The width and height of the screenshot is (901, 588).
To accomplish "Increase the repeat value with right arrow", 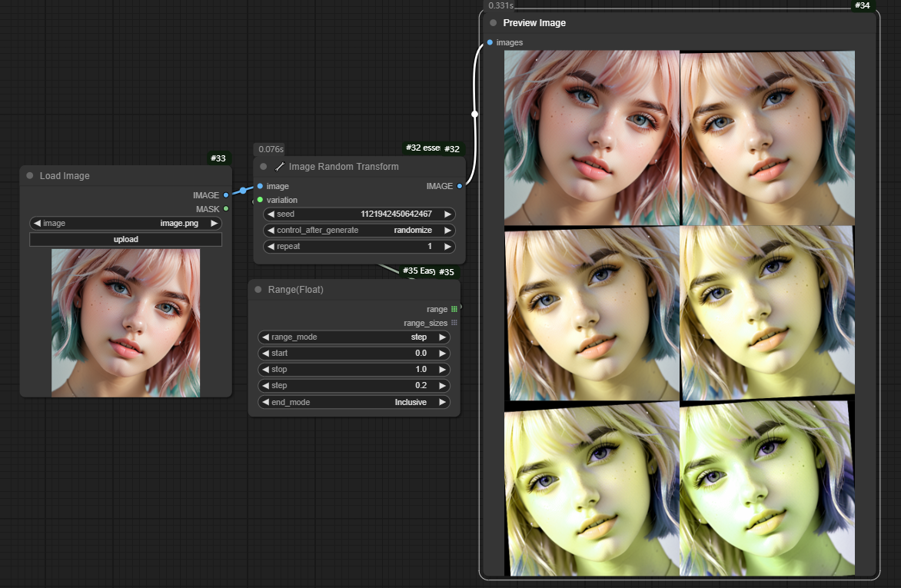I will pos(447,247).
